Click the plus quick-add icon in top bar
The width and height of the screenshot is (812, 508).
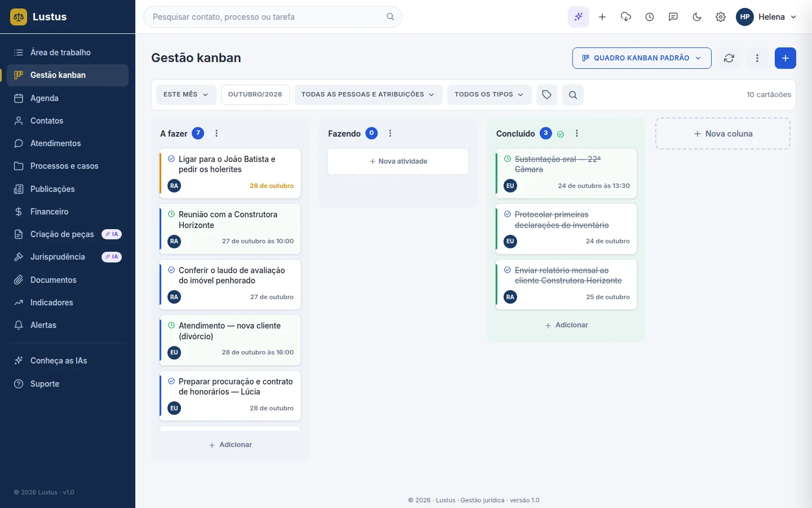[602, 17]
